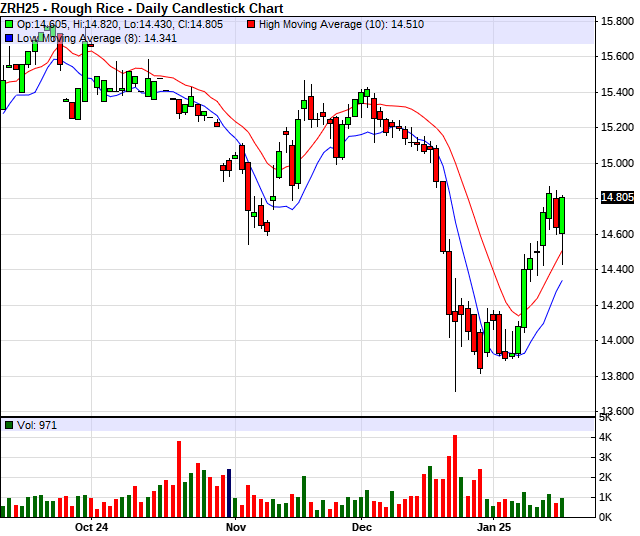
Task: Click the highlighted 14.805 current price tag
Action: pyautogui.click(x=617, y=198)
